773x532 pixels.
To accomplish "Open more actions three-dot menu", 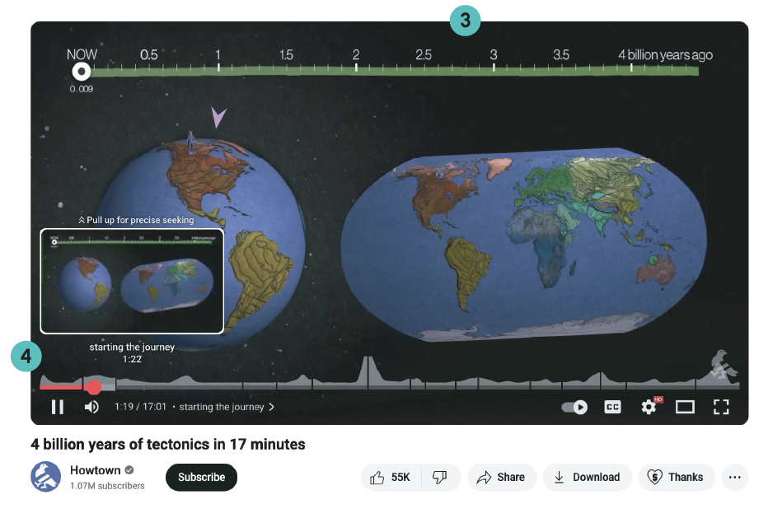I will (x=734, y=478).
